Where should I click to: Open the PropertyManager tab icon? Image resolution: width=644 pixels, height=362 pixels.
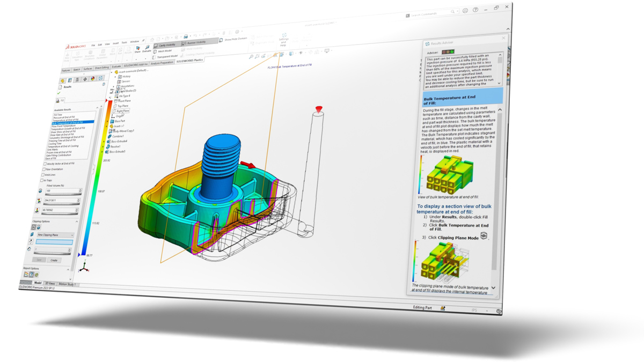click(70, 80)
